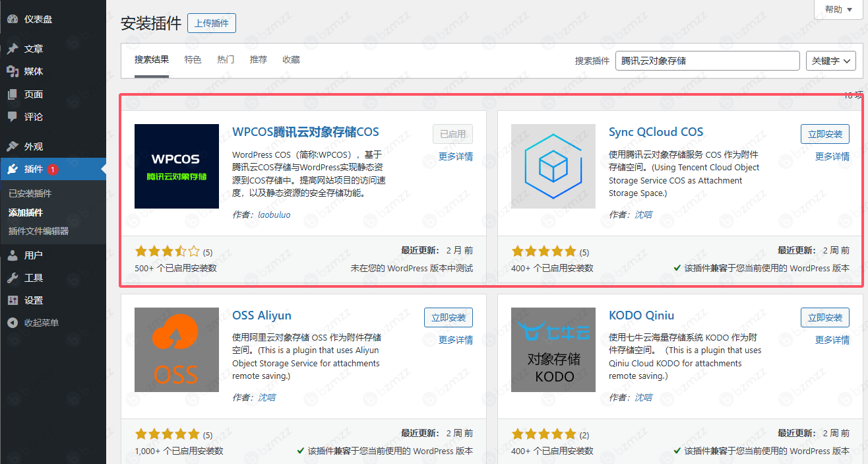Collapse sidebar via 收起菜单
This screenshot has width=868, height=464.
pyautogui.click(x=42, y=323)
